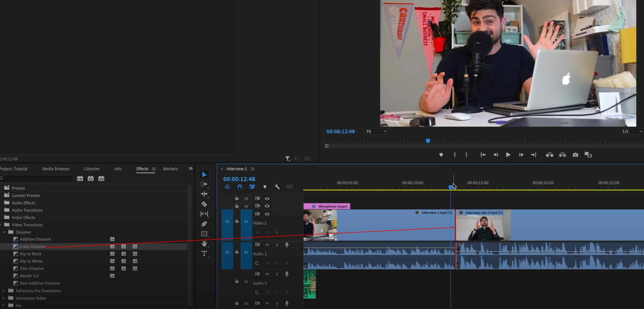644x309 pixels.
Task: Select the Markers tab
Action: pos(170,169)
